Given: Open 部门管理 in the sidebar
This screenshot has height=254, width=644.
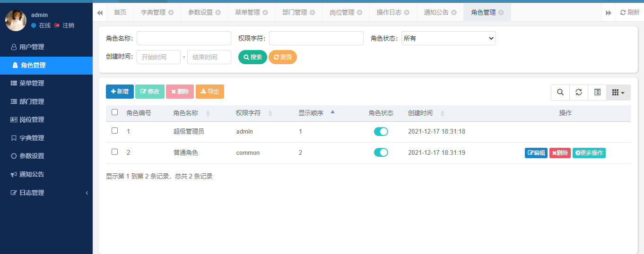Looking at the screenshot, I should point(46,102).
